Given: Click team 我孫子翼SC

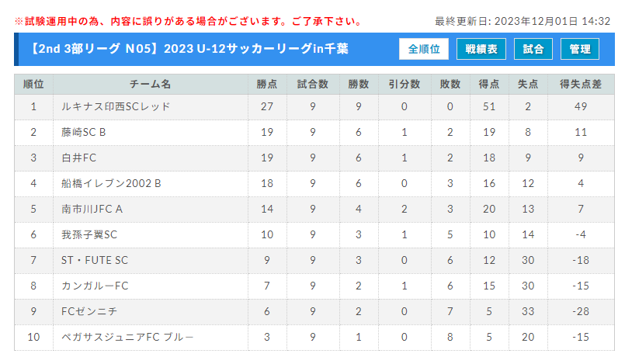Looking at the screenshot, I should tap(89, 234).
